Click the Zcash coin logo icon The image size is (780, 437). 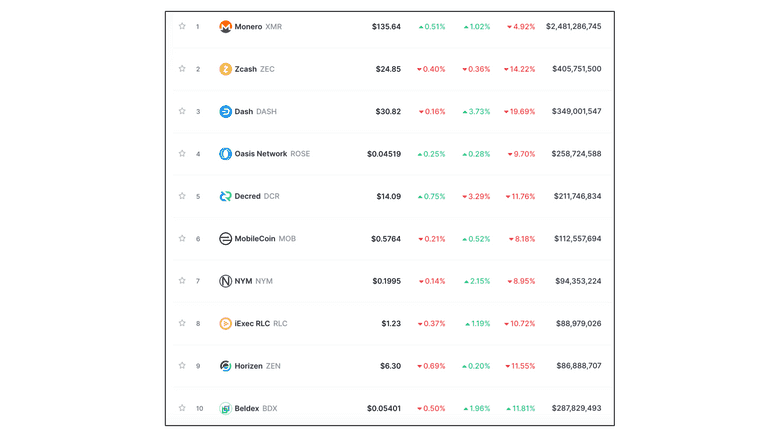click(x=225, y=69)
